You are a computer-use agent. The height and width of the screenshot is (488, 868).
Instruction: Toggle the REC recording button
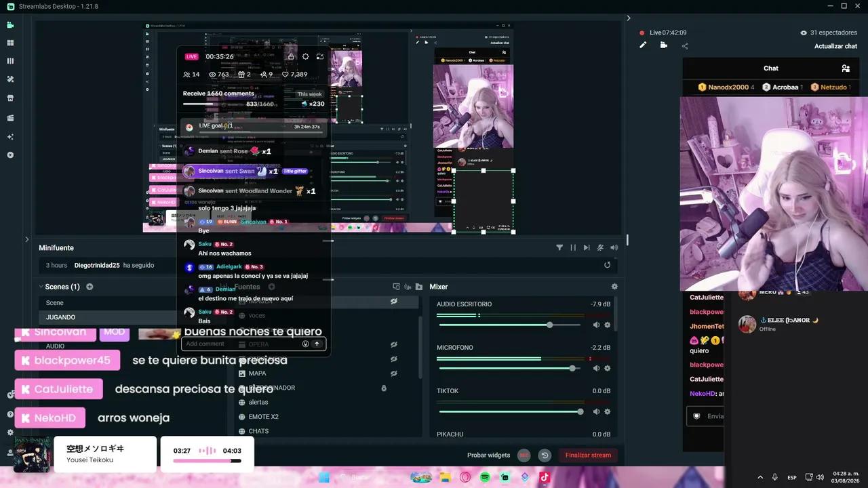(x=524, y=455)
